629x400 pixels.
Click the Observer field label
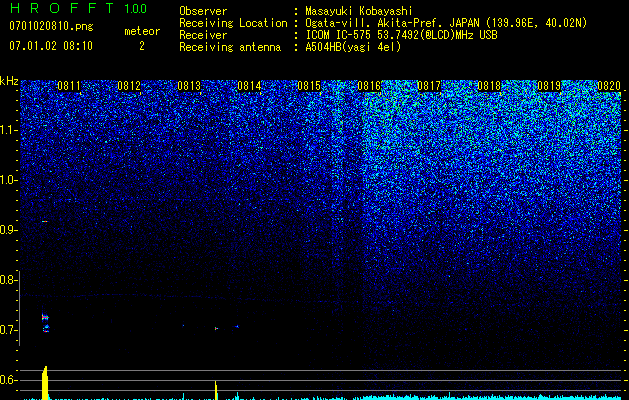203,11
